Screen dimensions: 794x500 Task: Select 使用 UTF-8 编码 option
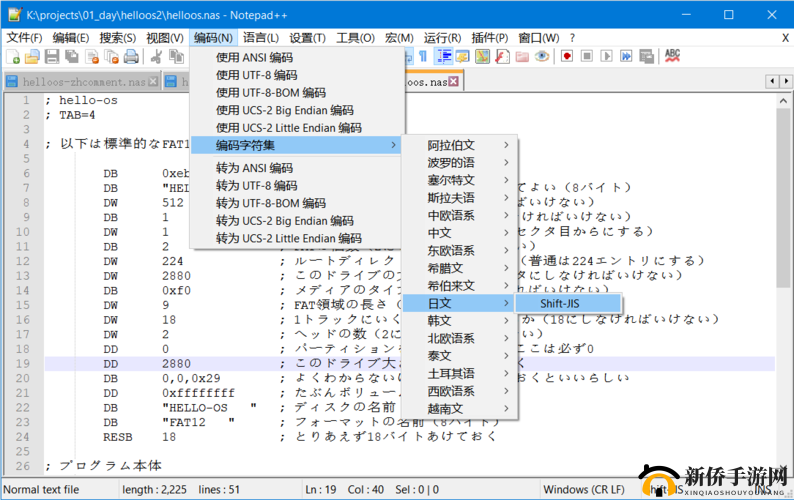(x=298, y=75)
